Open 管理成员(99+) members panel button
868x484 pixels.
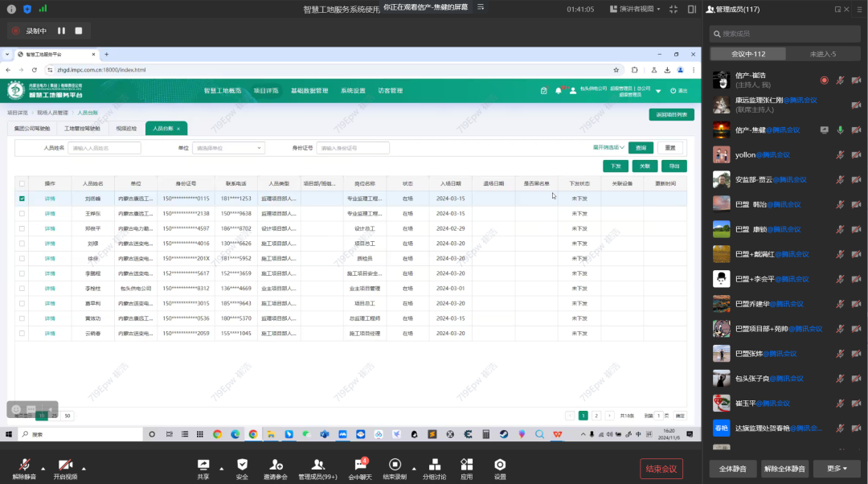tap(317, 469)
